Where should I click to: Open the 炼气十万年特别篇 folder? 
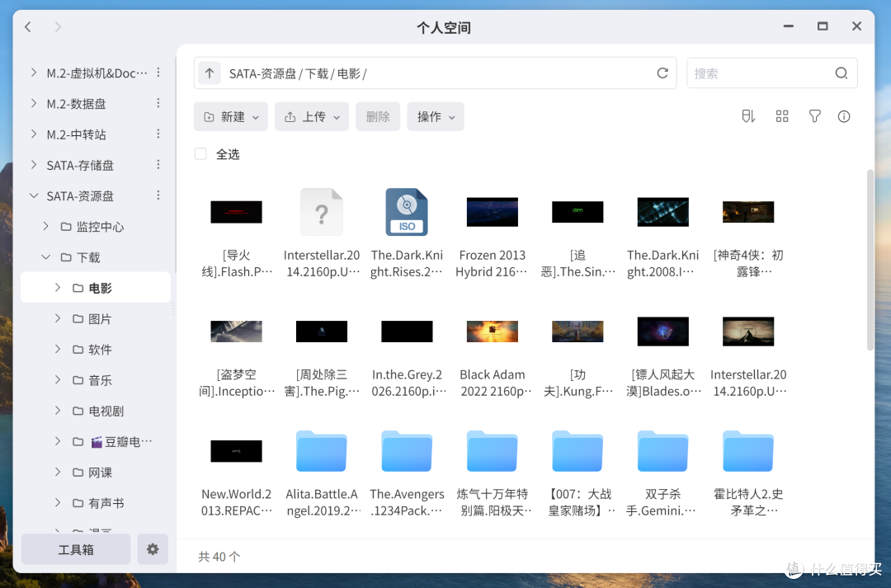coord(492,451)
